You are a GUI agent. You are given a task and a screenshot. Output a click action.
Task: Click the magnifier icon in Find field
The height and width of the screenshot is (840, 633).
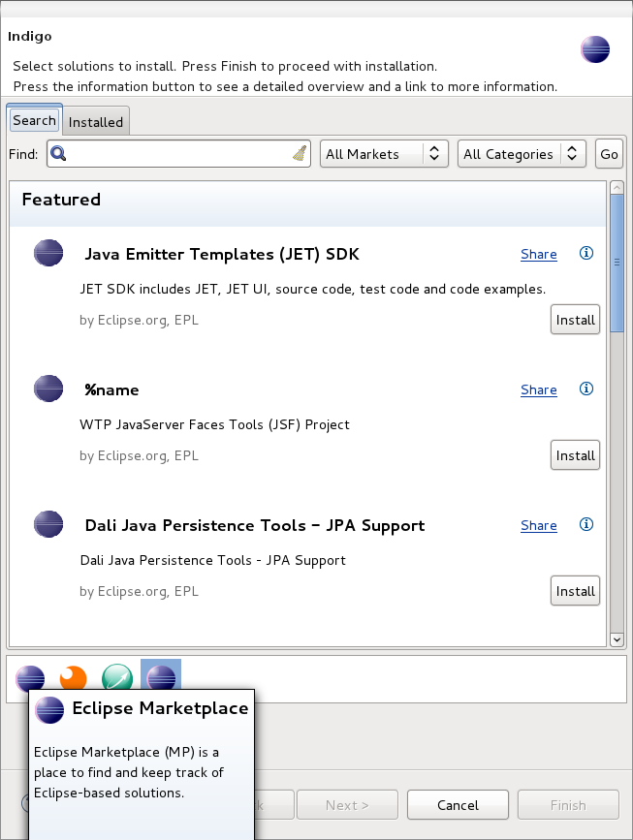click(58, 154)
